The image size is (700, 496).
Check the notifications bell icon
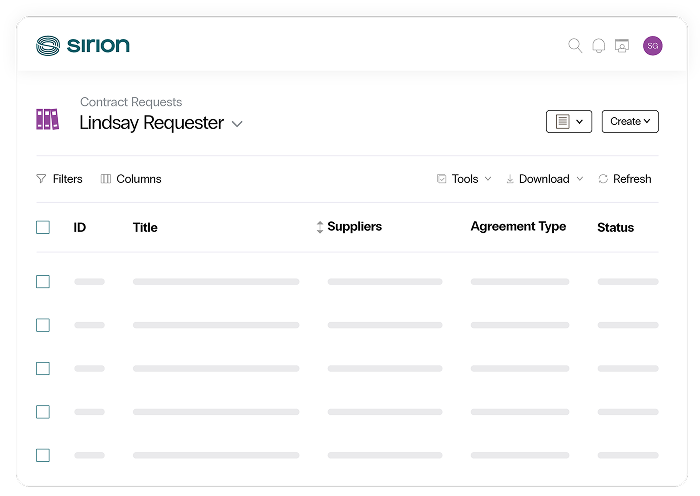[x=599, y=46]
